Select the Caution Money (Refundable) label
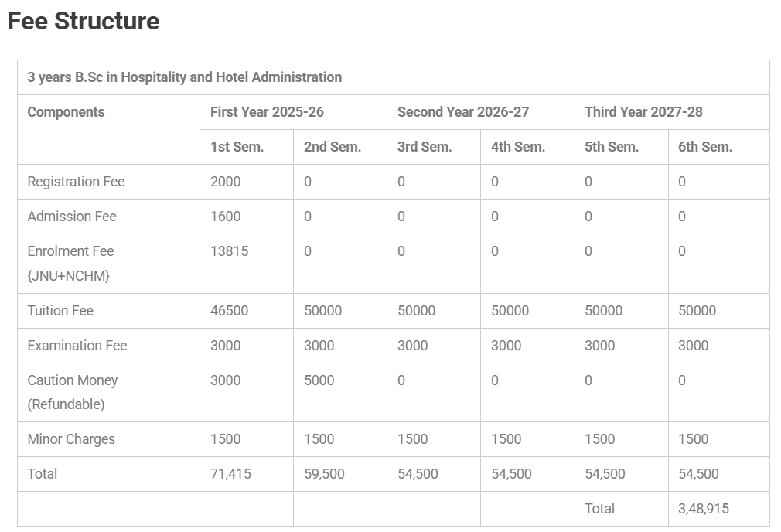Screen dimensions: 781x532 coord(72,392)
